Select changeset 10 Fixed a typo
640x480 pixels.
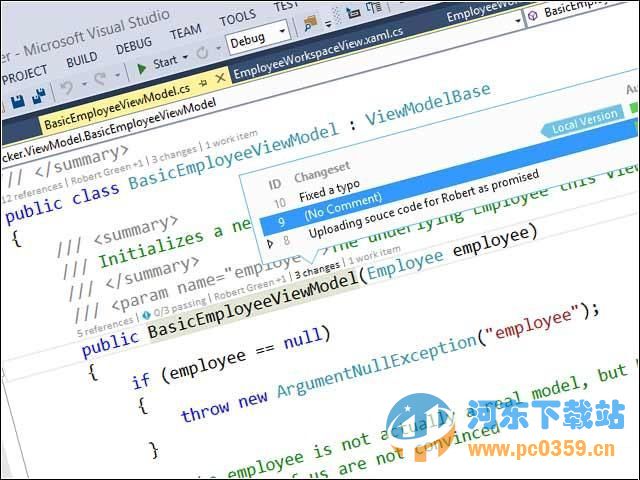tap(318, 193)
